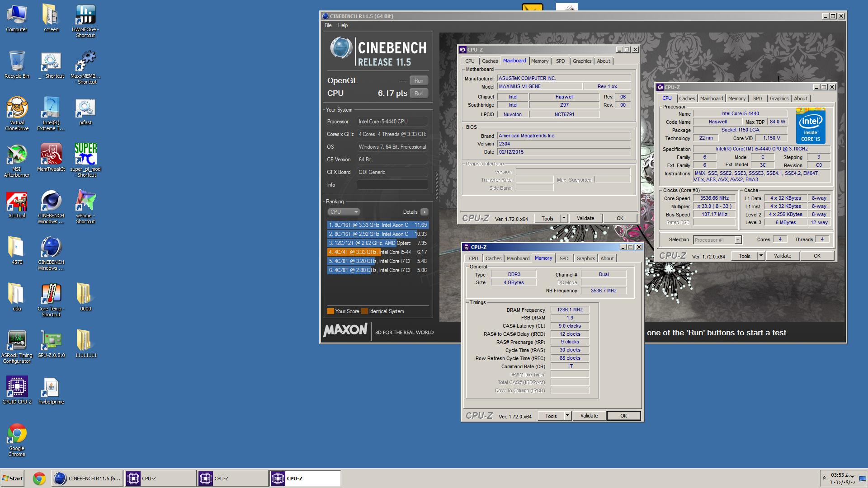Launch ASRock Timing Configurator icon
This screenshot has width=868, height=488.
(17, 347)
